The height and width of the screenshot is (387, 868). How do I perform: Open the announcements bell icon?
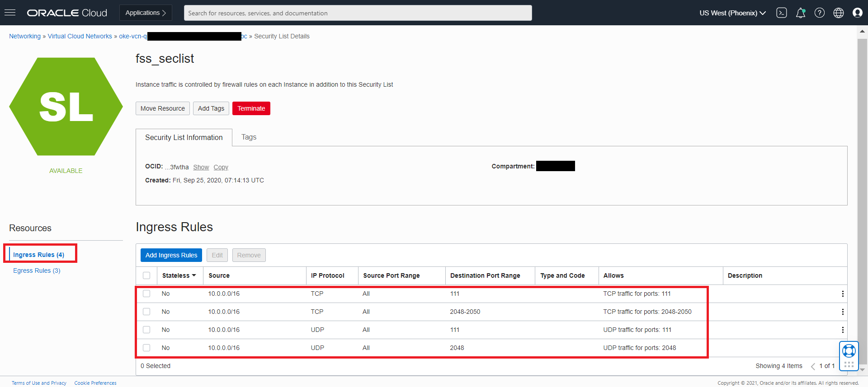(801, 13)
